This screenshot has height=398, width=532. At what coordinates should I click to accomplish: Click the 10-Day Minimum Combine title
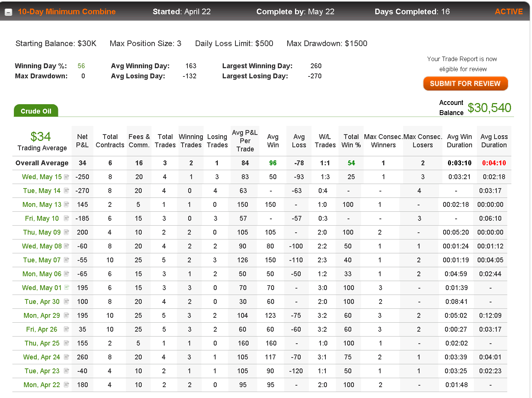click(x=67, y=12)
